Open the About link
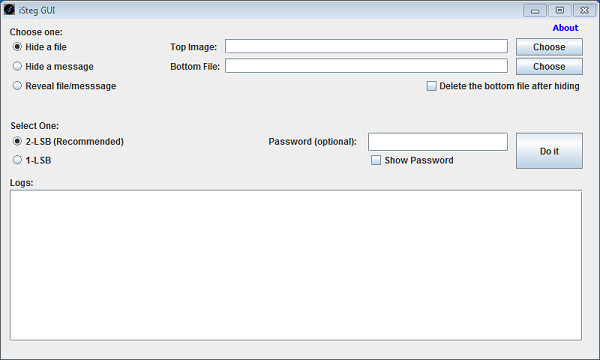The width and height of the screenshot is (600, 360). 565,28
